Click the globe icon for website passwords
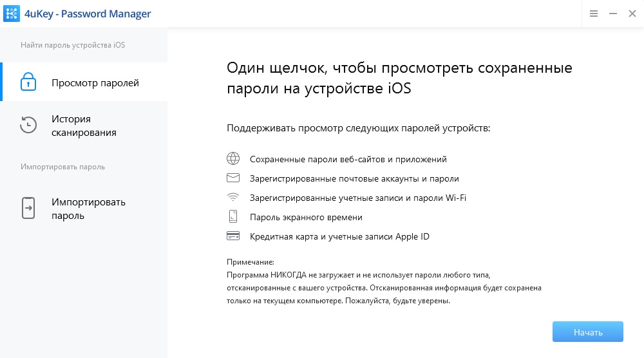The height and width of the screenshot is (358, 644). tap(233, 158)
